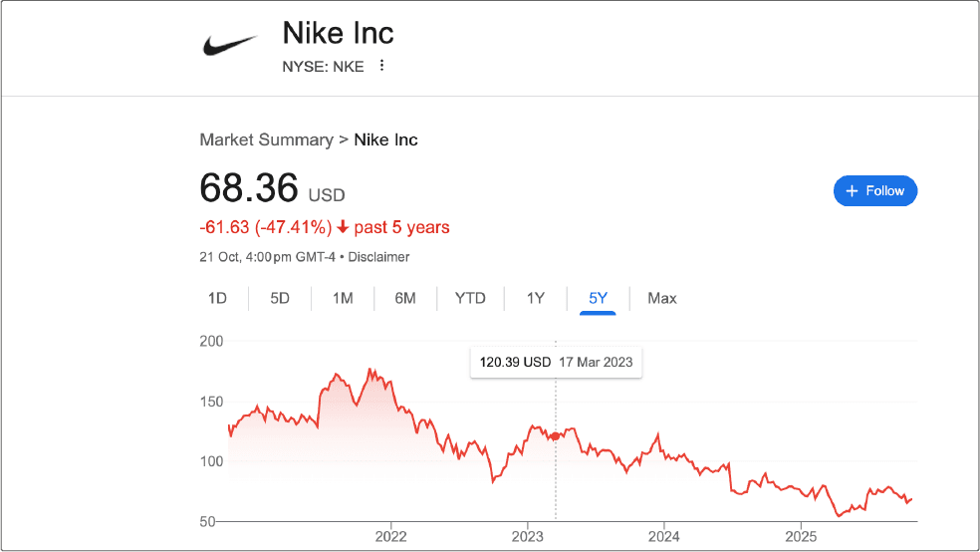Switch chart to 1D range
The image size is (980, 552).
tap(217, 298)
